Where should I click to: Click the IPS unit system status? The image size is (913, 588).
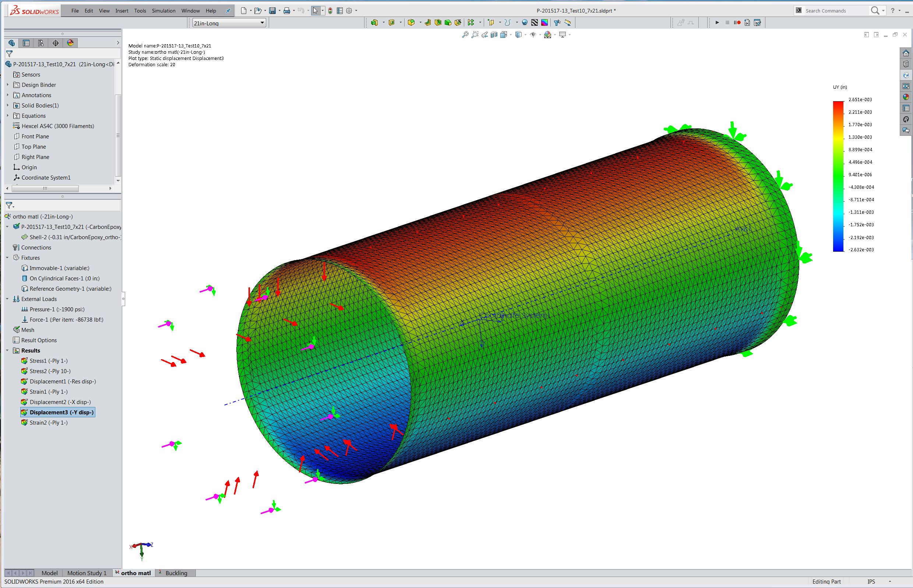coord(871,581)
